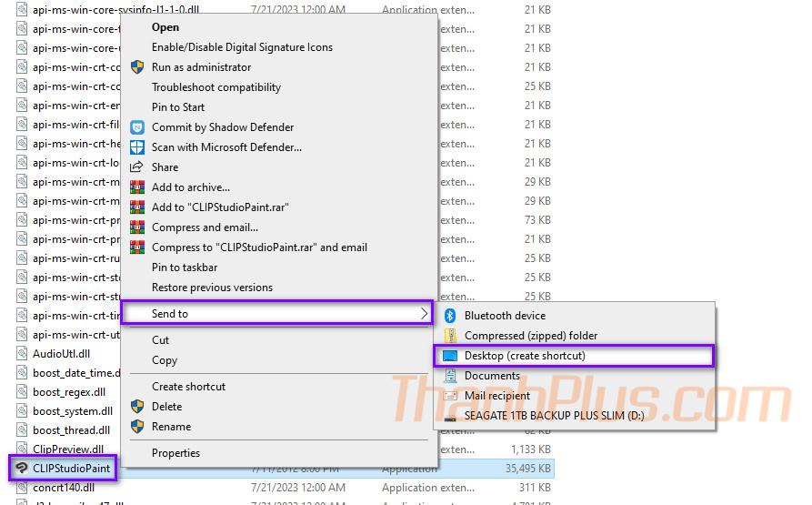Select the AudioUtl.dll file

coord(61,354)
